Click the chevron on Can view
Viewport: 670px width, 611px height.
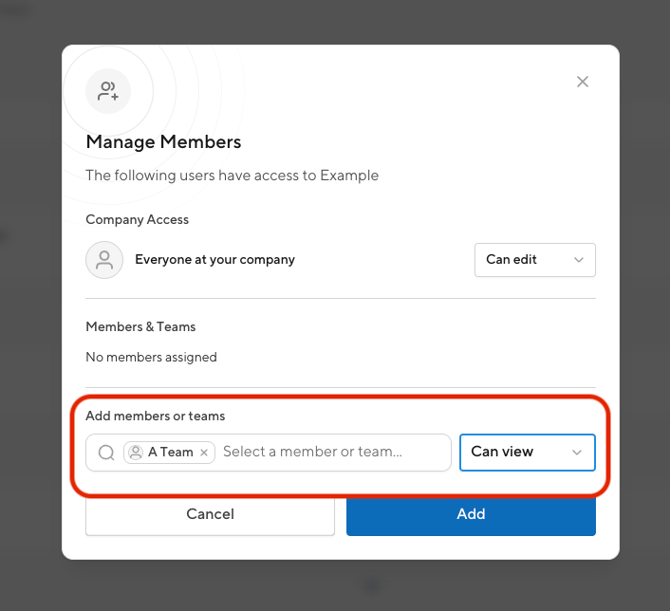[x=577, y=452]
